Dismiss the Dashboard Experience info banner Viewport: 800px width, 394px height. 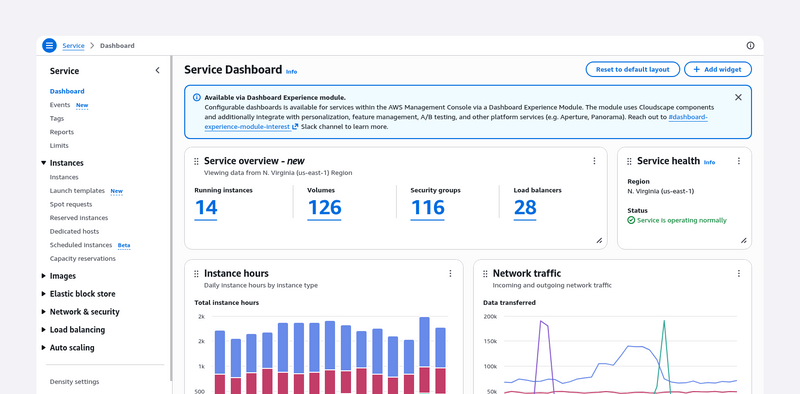[738, 97]
